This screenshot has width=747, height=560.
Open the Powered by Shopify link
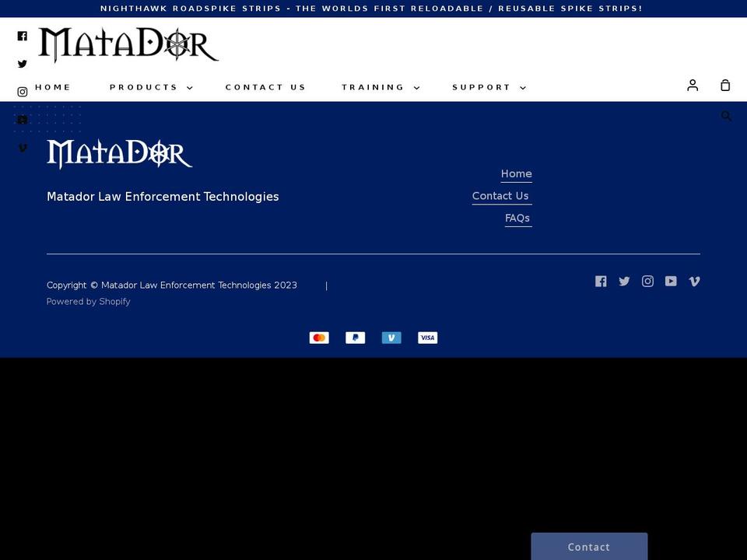pyautogui.click(x=88, y=302)
